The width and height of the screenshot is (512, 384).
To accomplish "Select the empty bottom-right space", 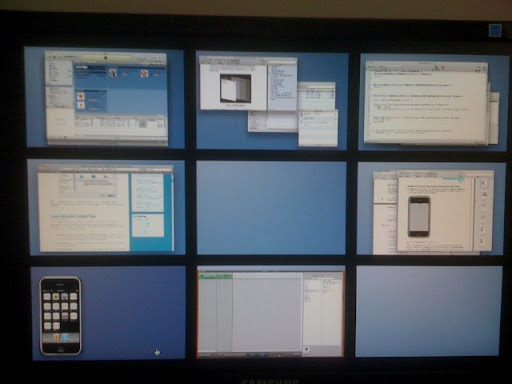I will click(429, 311).
